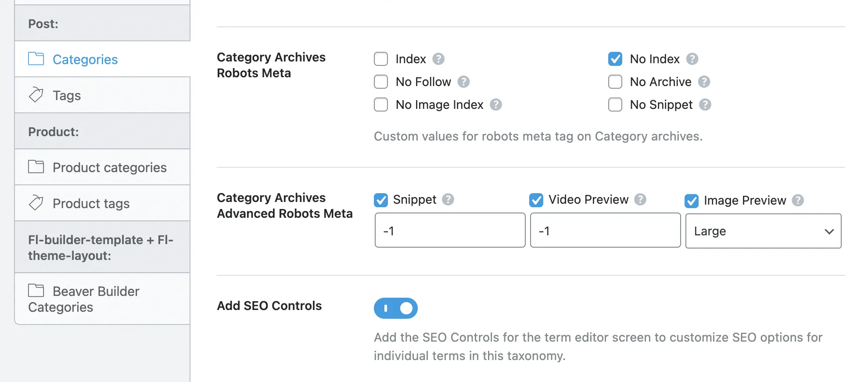Screen dimensions: 868x382
Task: Click the help icon next to Index
Action: pyautogui.click(x=438, y=59)
